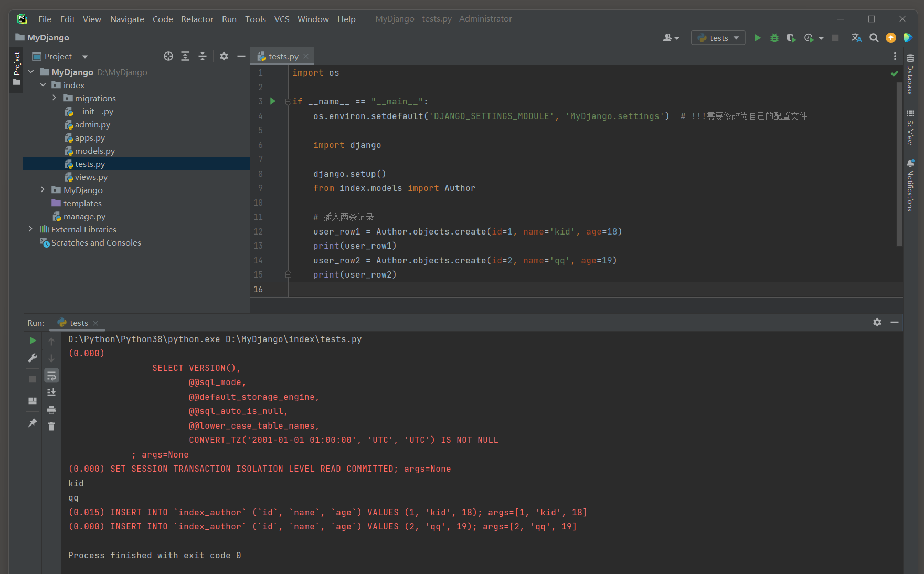This screenshot has height=574, width=924.
Task: Run with coverage shield icon
Action: click(791, 38)
